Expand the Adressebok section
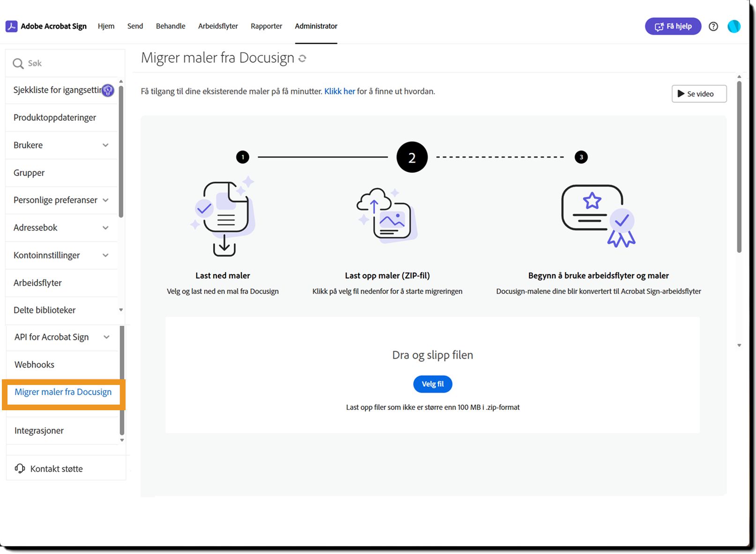Image resolution: width=756 pixels, height=554 pixels. pyautogui.click(x=105, y=228)
